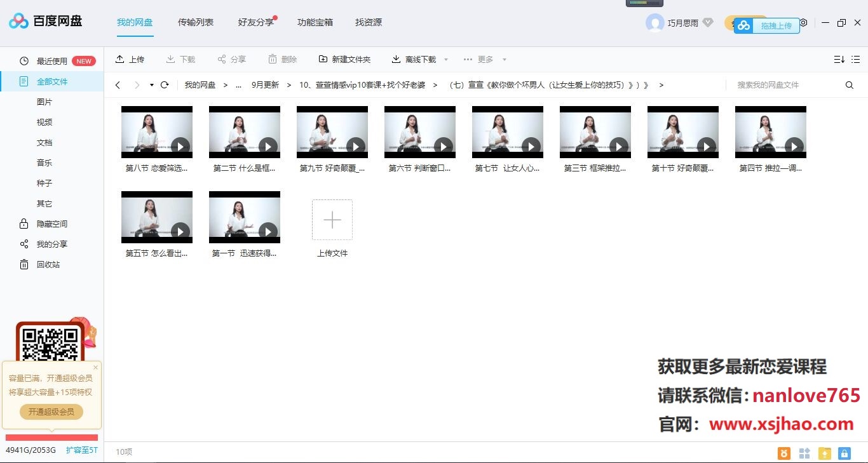Image resolution: width=868 pixels, height=463 pixels.
Task: Click the user avatar 巧月思雨
Action: [655, 23]
